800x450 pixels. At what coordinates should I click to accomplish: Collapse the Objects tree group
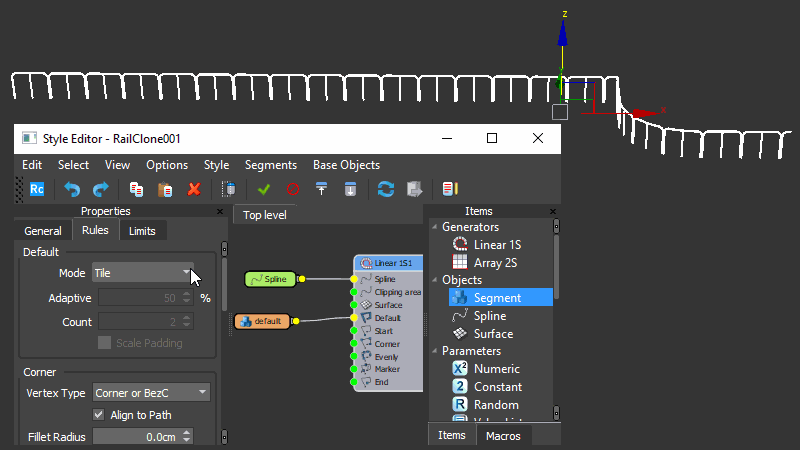tap(434, 280)
